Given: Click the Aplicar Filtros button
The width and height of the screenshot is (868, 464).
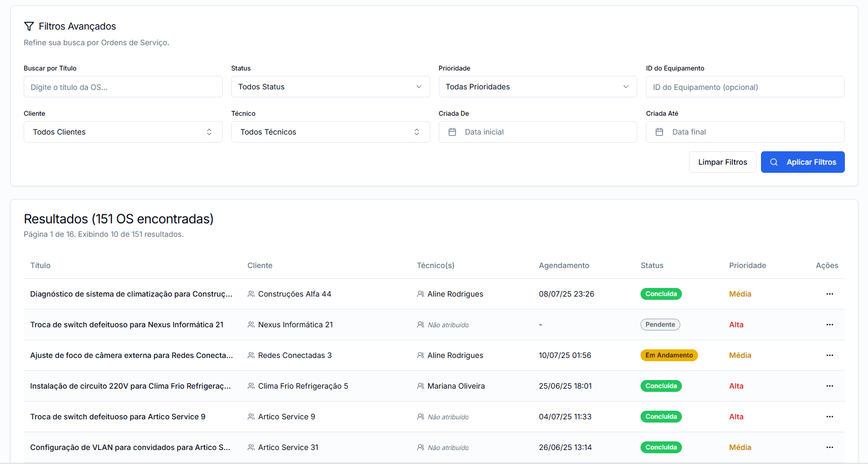Looking at the screenshot, I should point(802,162).
